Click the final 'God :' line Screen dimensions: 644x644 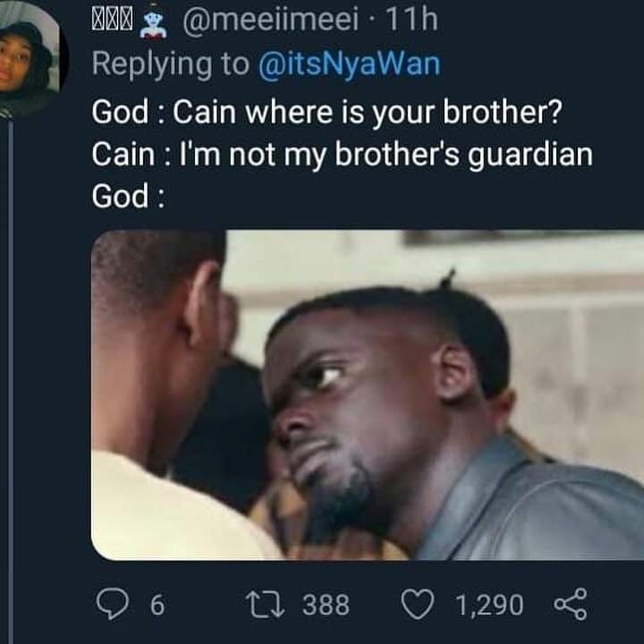[128, 196]
